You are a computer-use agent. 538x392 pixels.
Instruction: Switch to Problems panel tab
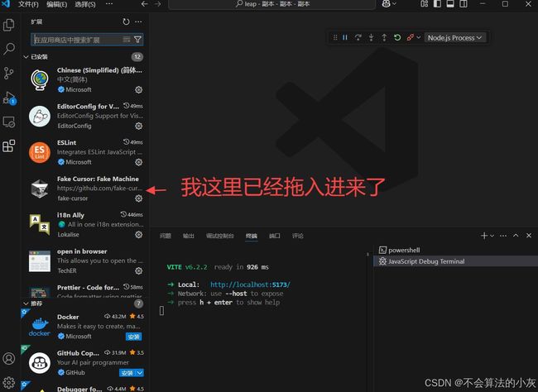[166, 236]
